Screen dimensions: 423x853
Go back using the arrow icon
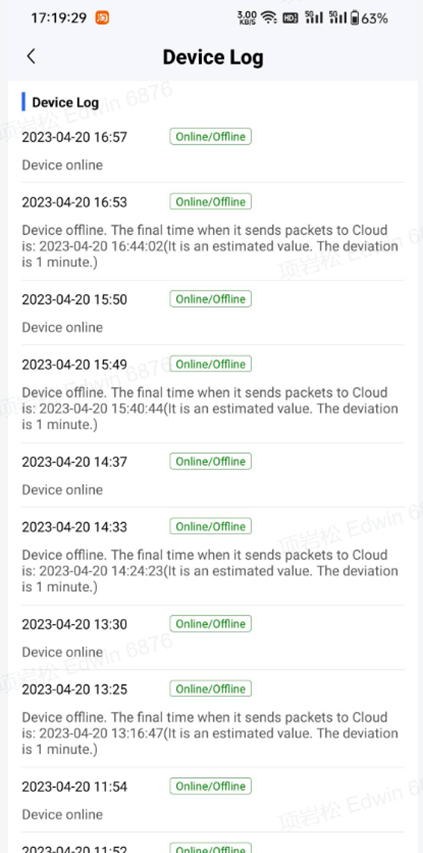(x=31, y=56)
